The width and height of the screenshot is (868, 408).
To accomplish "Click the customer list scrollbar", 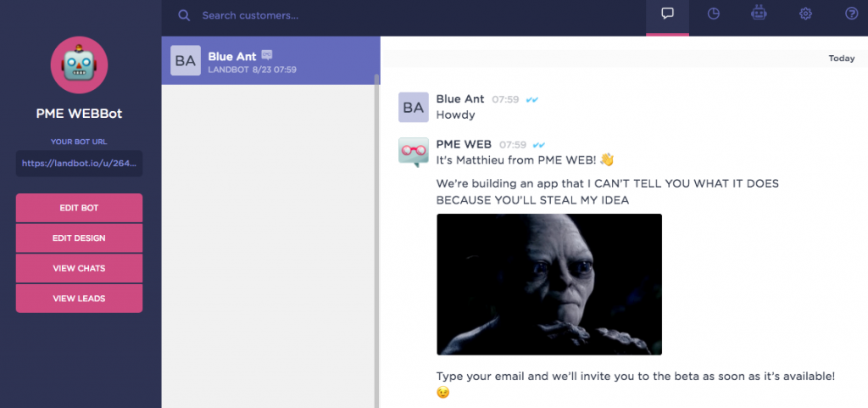I will [x=377, y=241].
